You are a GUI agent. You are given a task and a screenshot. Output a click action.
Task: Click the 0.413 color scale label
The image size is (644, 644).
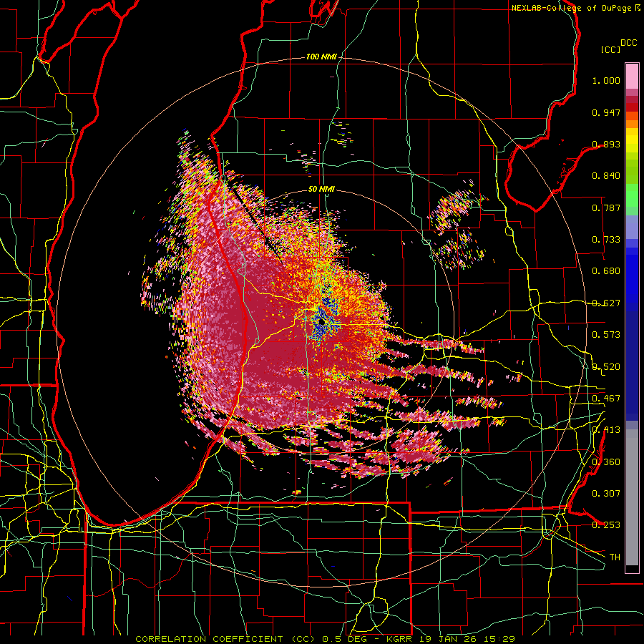(x=606, y=430)
